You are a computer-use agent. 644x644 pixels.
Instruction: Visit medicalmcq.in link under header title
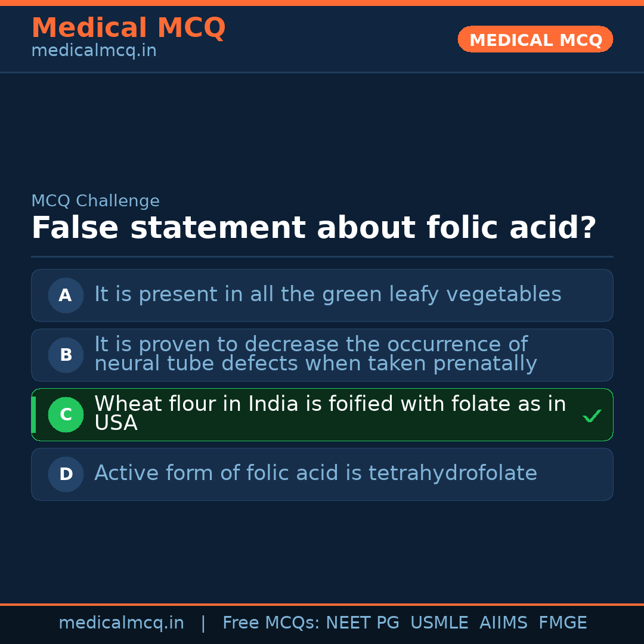click(x=94, y=51)
